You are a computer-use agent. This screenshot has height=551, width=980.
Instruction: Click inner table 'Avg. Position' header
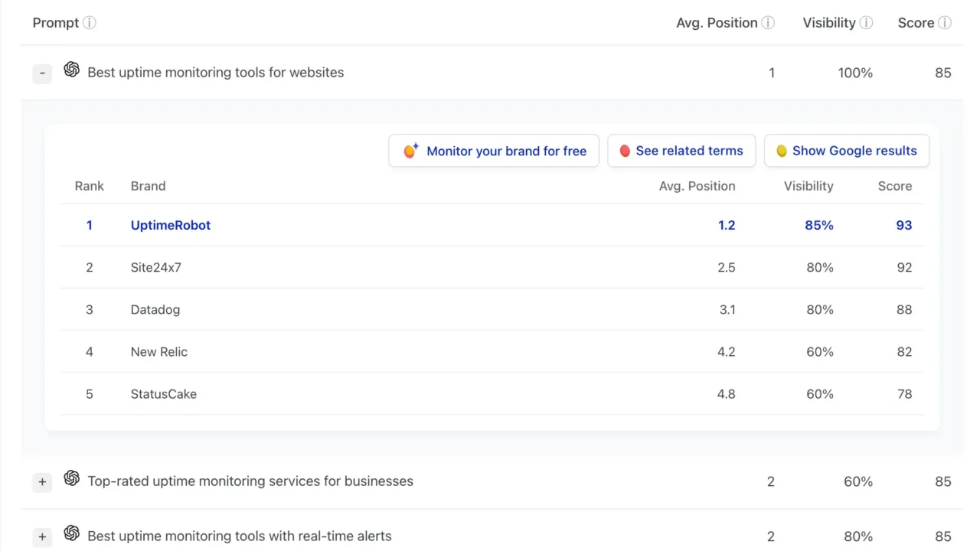click(x=697, y=186)
